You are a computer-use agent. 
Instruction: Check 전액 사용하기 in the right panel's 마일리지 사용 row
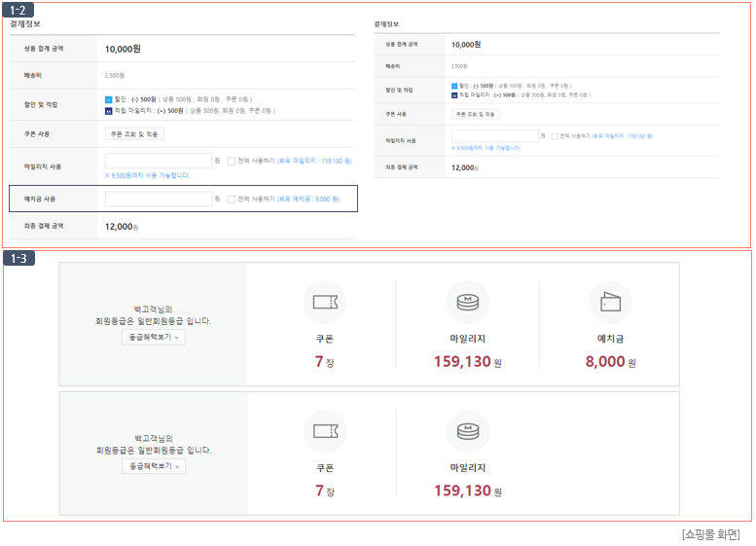point(554,136)
